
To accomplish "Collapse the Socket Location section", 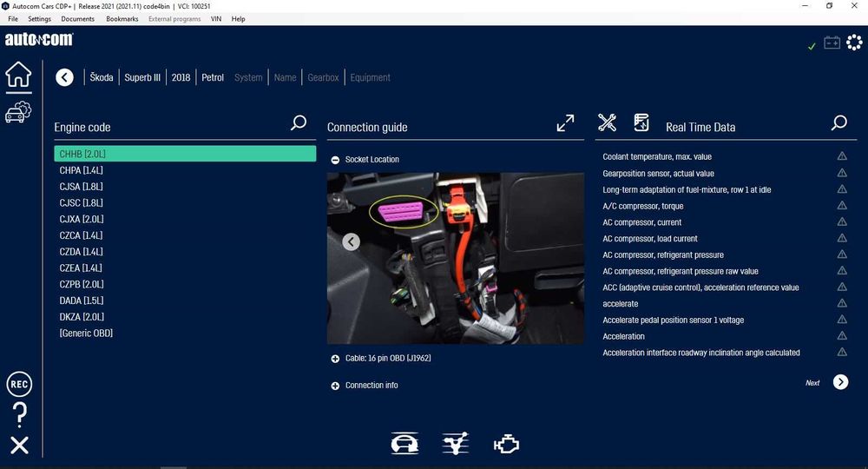I will (335, 160).
